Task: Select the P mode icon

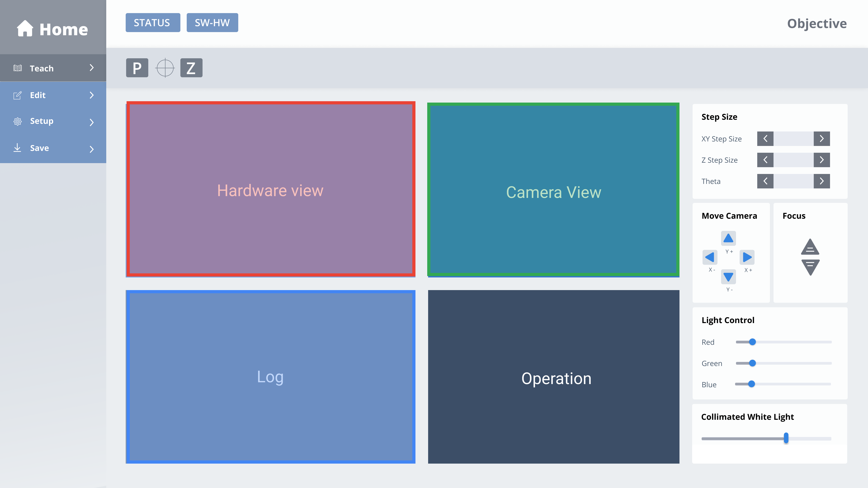Action: pos(137,68)
